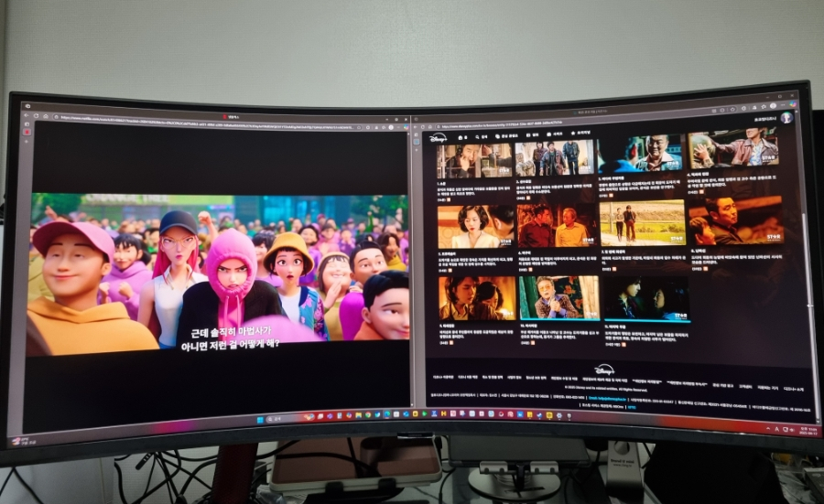
Task: Reload the Netflix page in left browser
Action: [36, 116]
